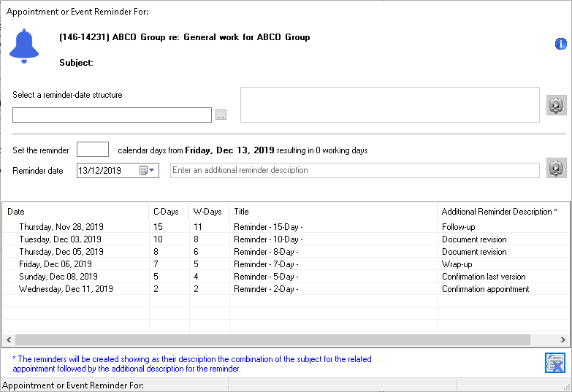
Task: Click the left arrow of horizontal scrollbar
Action: pos(9,339)
